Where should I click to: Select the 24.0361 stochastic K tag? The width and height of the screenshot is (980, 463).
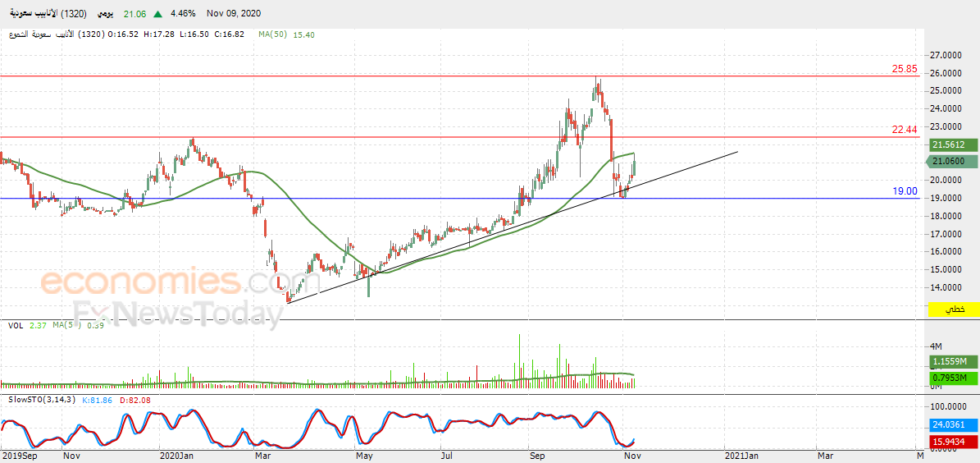[952, 424]
